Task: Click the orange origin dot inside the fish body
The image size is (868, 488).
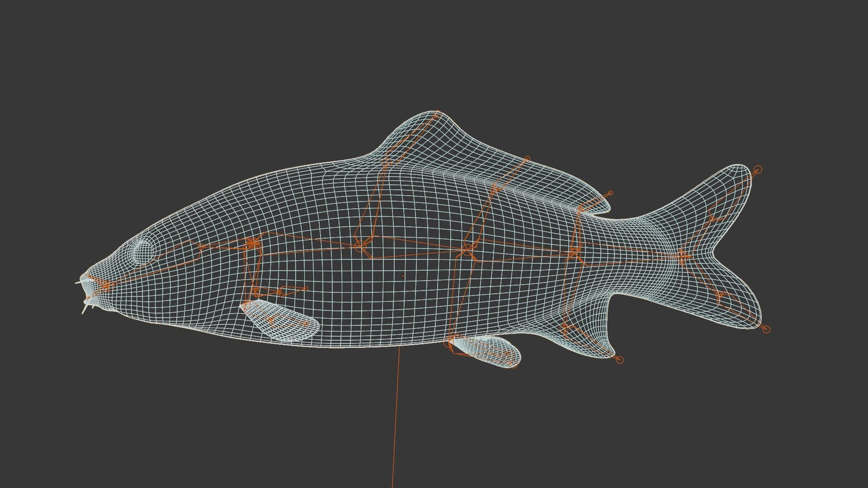Action: point(403,276)
